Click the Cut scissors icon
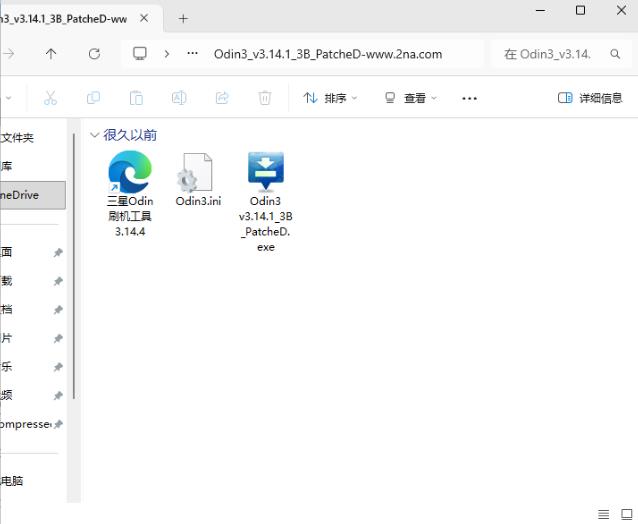This screenshot has height=524, width=638. click(50, 98)
